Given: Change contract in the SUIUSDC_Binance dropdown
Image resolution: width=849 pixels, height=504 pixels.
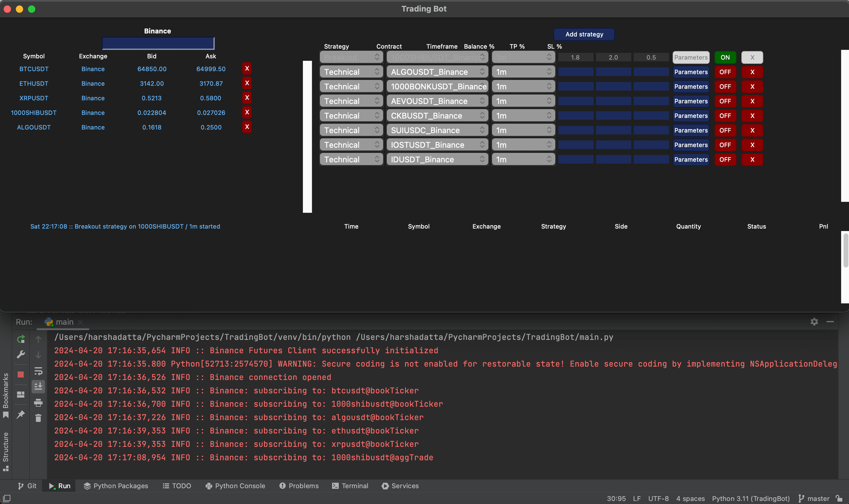Looking at the screenshot, I should [437, 130].
